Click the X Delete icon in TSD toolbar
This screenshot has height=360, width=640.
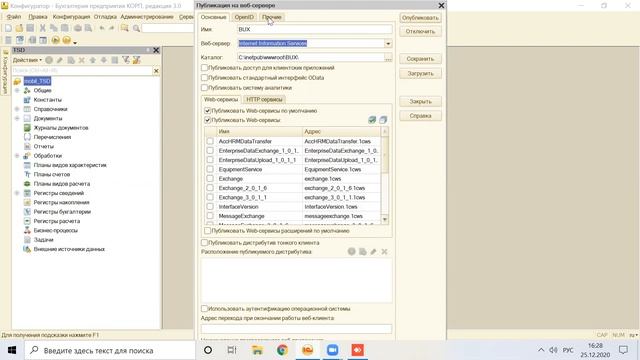[82, 60]
